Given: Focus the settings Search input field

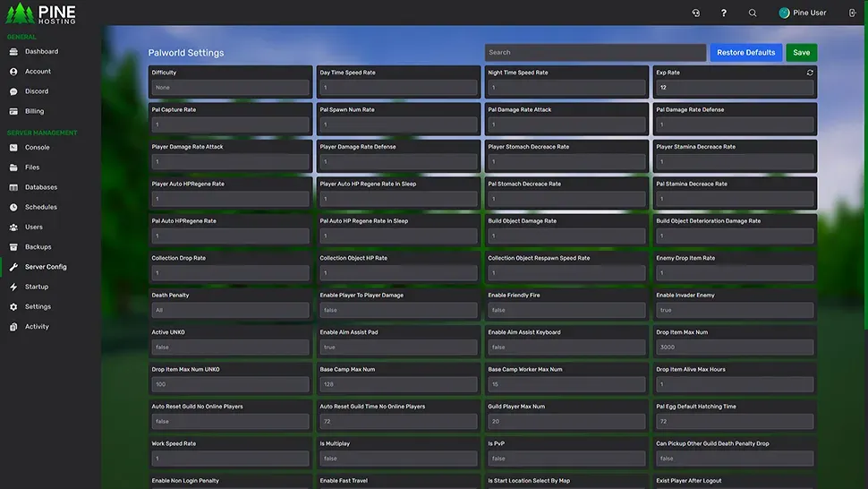Looking at the screenshot, I should (595, 53).
